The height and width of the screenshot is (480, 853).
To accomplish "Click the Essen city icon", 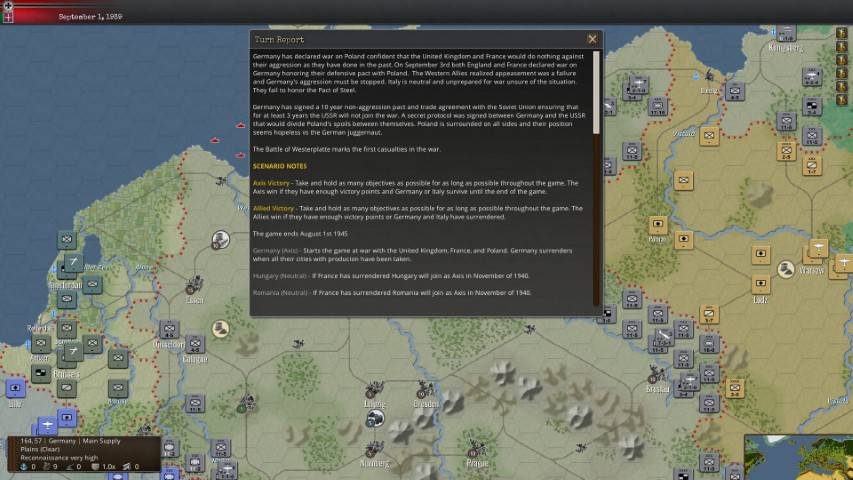I will click(x=192, y=287).
